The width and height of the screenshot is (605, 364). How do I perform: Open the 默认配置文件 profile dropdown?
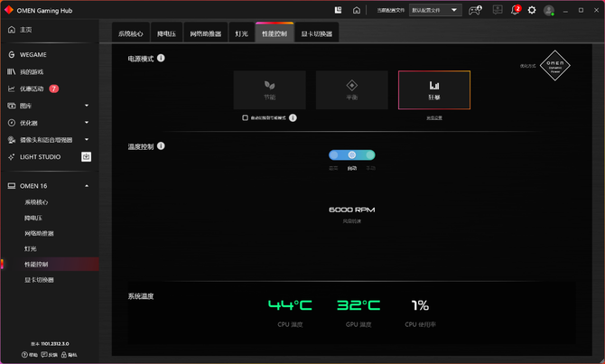click(x=435, y=10)
